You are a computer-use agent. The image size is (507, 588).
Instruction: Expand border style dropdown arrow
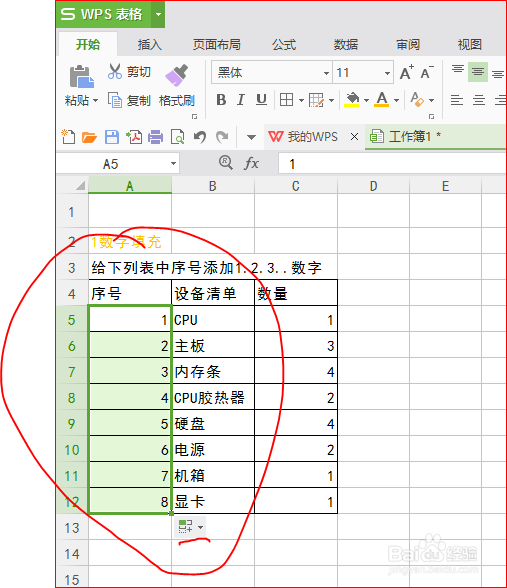point(301,100)
